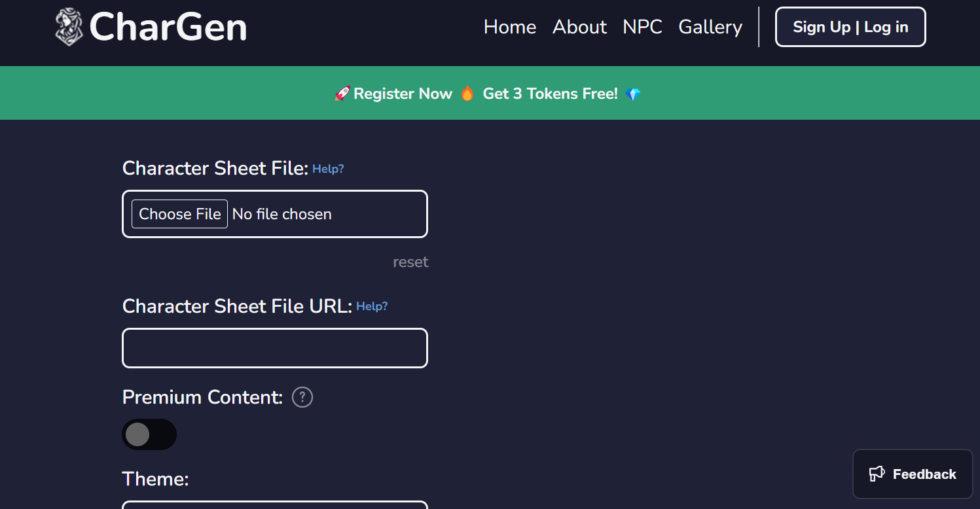Click the fire icon in the banner
This screenshot has height=509, width=980.
tap(467, 94)
